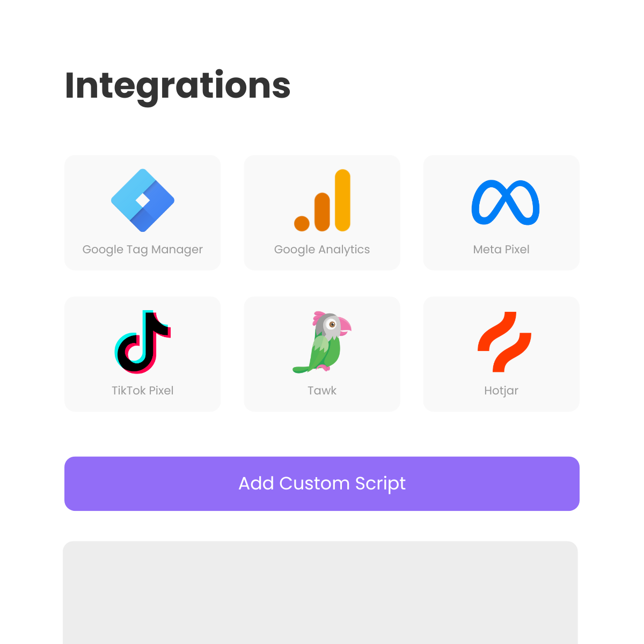Click the blue Meta infinity logo
Viewport: 644px width, 644px height.
(x=506, y=203)
